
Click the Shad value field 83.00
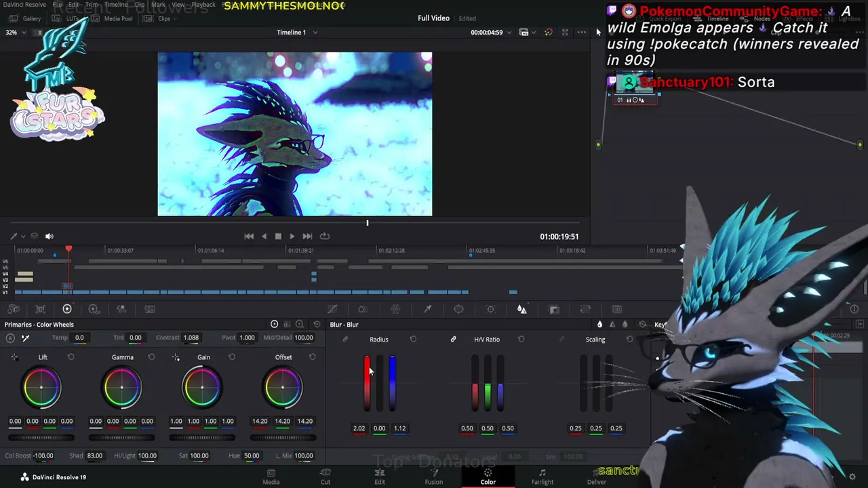pyautogui.click(x=95, y=455)
